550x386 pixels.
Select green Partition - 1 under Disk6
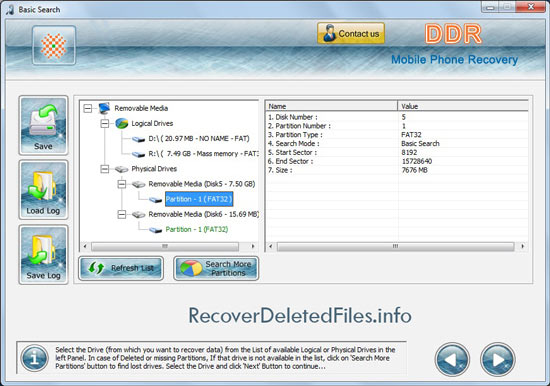[x=197, y=229]
